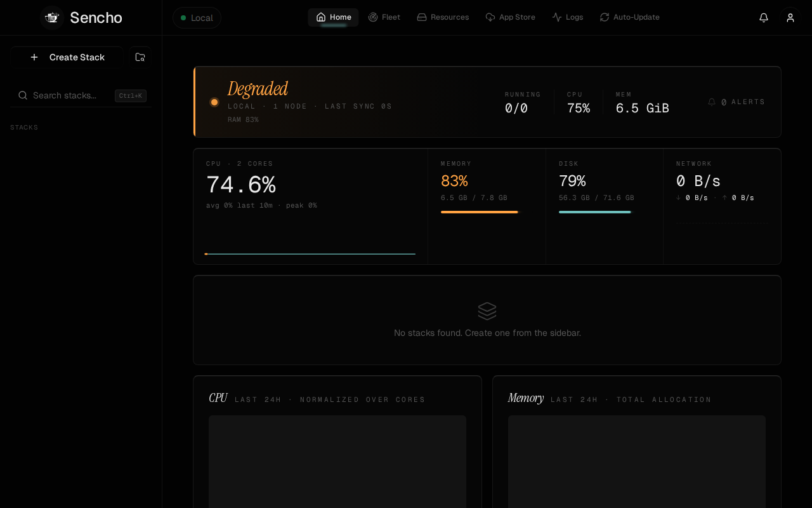This screenshot has width=812, height=508.
Task: Click the 6.5 GB / 7.8 GB text
Action: 474,197
